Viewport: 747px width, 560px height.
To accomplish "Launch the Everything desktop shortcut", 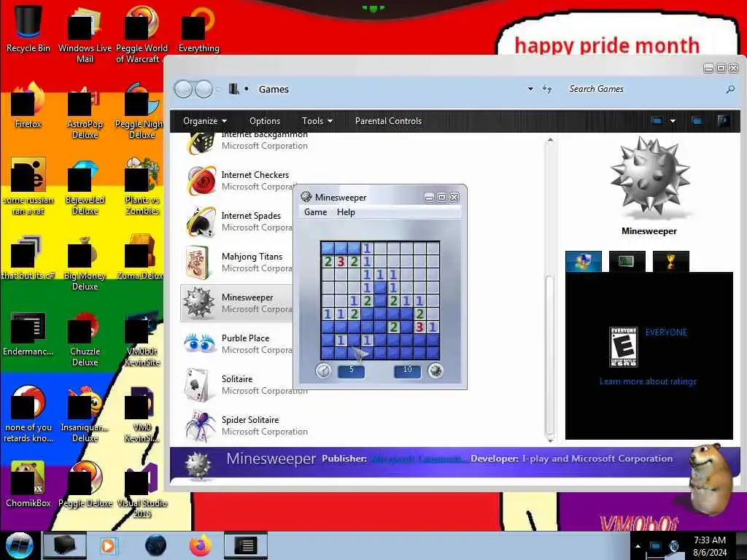I will pyautogui.click(x=198, y=28).
